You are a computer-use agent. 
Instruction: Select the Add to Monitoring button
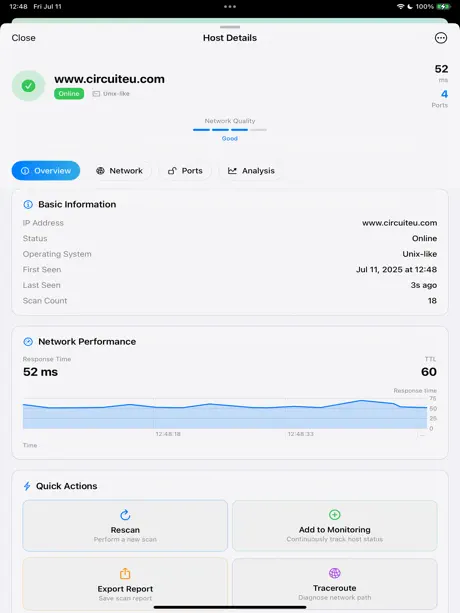tap(335, 525)
